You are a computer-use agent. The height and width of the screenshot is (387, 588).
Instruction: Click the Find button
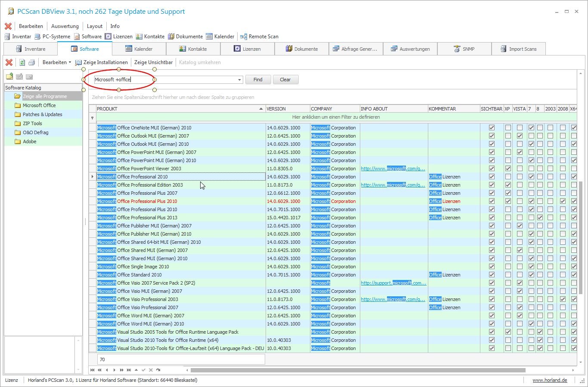(258, 80)
